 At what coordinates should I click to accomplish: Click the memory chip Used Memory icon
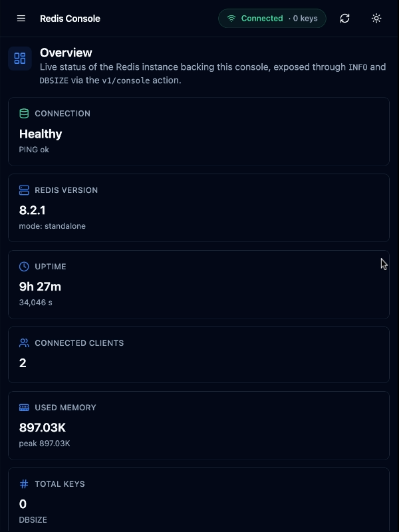pyautogui.click(x=24, y=407)
